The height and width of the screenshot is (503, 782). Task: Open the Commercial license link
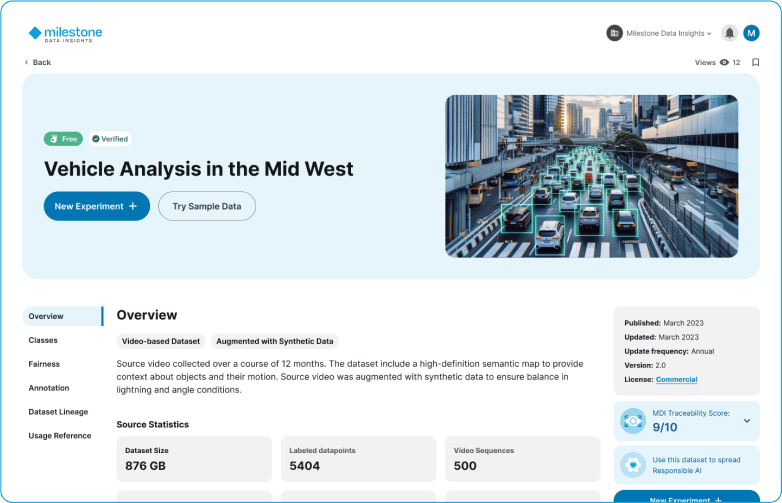coord(676,379)
